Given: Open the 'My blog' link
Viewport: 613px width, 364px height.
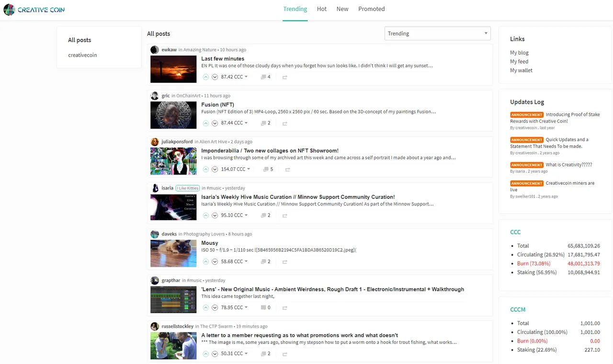Looking at the screenshot, I should (x=519, y=53).
